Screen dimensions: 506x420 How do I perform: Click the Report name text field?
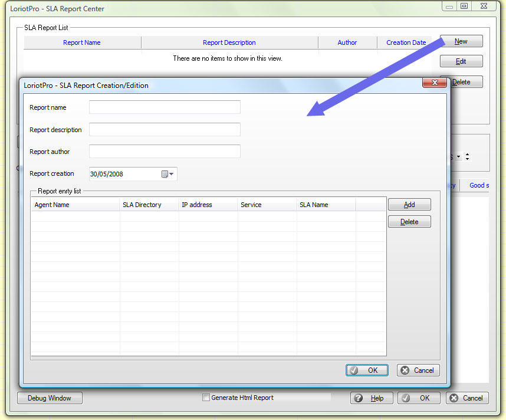click(165, 107)
